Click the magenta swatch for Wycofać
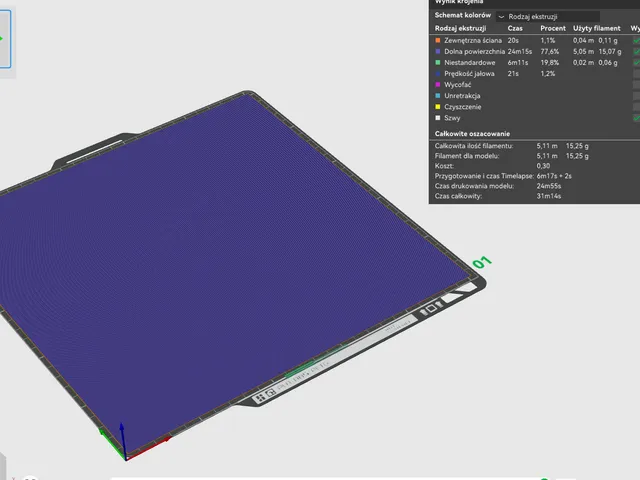 click(x=438, y=84)
